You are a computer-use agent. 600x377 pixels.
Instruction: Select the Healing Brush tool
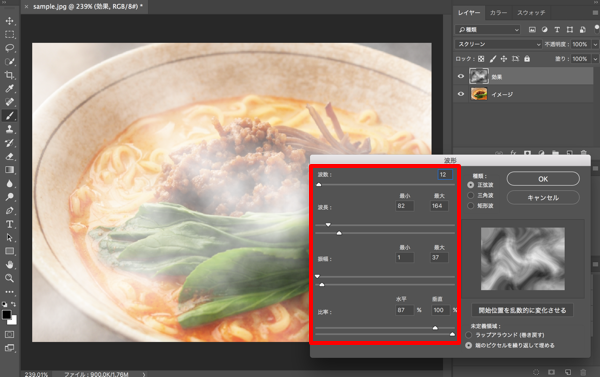[x=10, y=102]
